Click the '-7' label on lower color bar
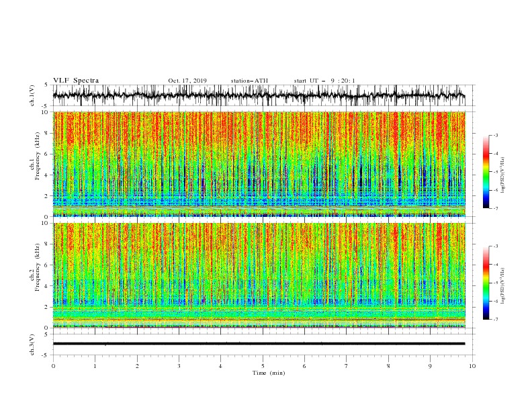532x411 pixels. point(495,319)
